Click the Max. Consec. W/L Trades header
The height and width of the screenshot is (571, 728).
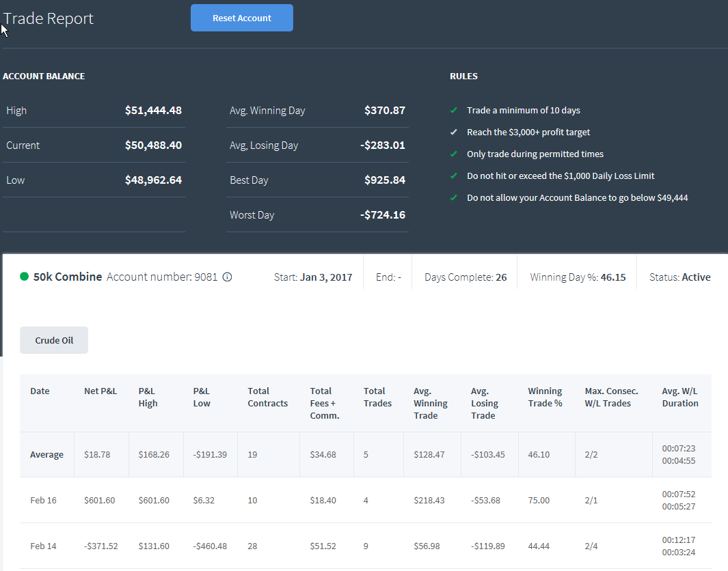click(612, 397)
